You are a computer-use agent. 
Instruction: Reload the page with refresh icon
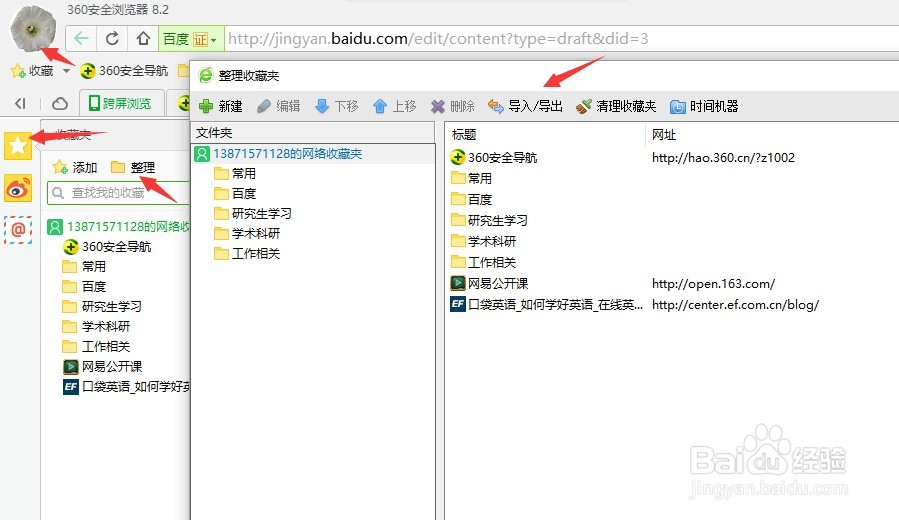(112, 38)
